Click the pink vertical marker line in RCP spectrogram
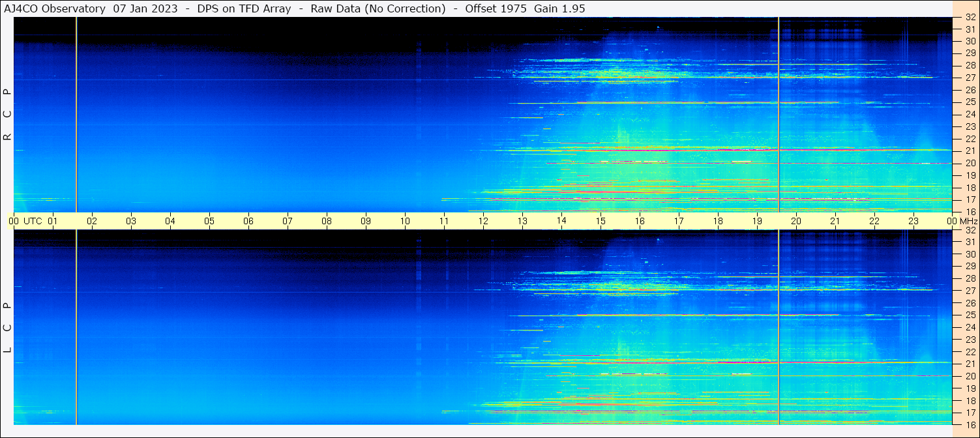 [76, 115]
